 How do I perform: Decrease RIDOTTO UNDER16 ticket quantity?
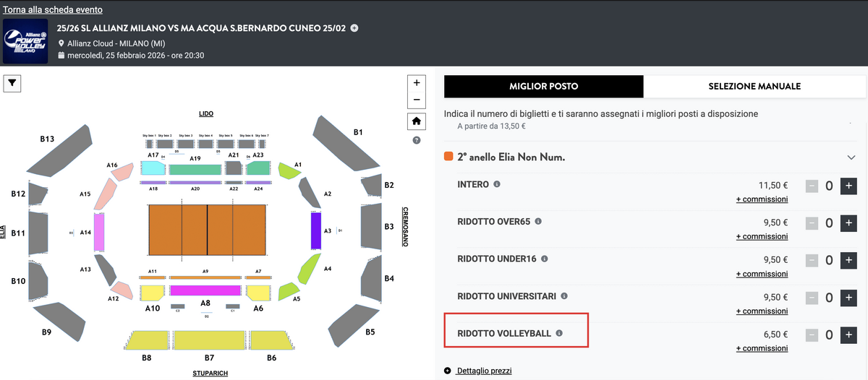(x=812, y=261)
